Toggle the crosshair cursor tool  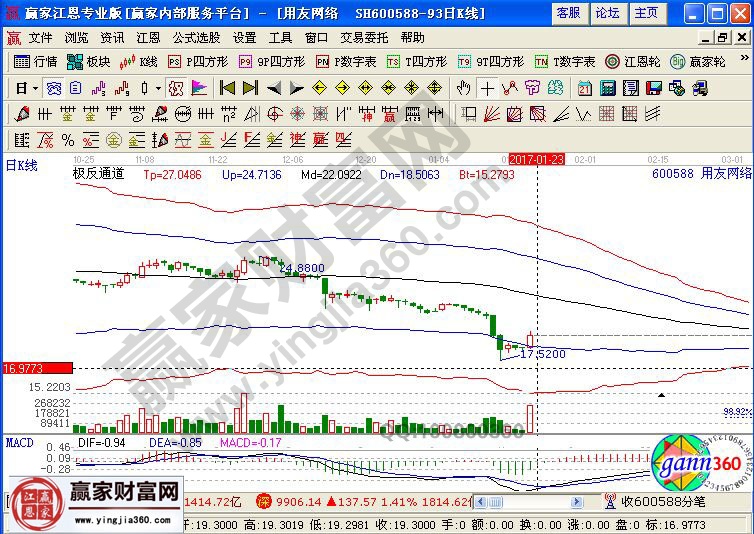pos(487,87)
